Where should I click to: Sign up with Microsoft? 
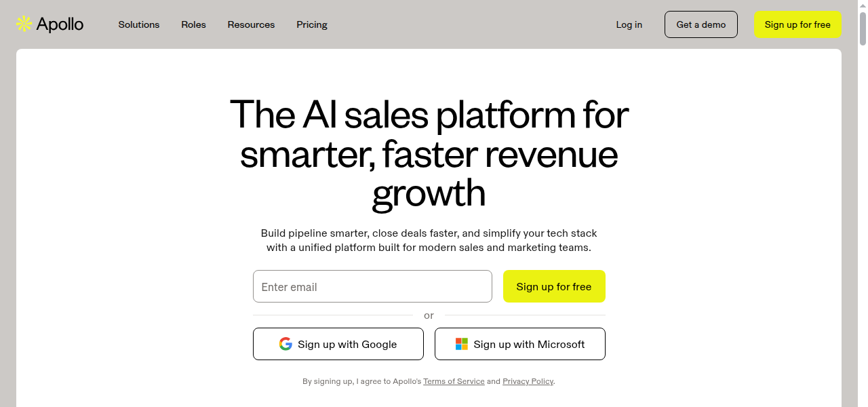point(519,344)
